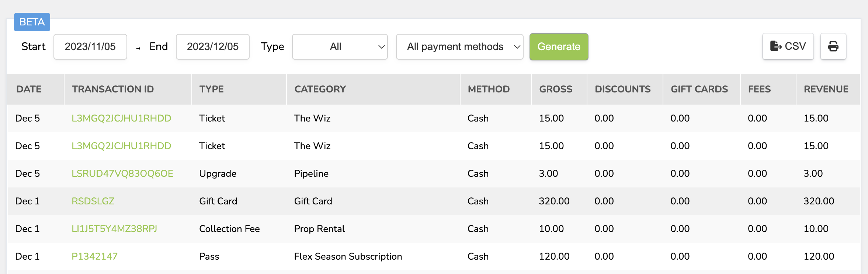Export the report as CSV
Screen dimensions: 868x274
[788, 46]
